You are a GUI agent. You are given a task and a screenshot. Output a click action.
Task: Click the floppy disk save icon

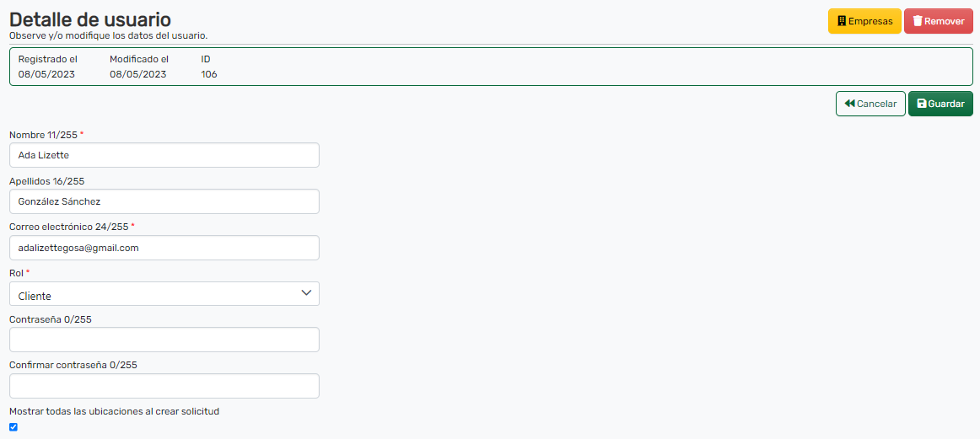[x=922, y=104]
